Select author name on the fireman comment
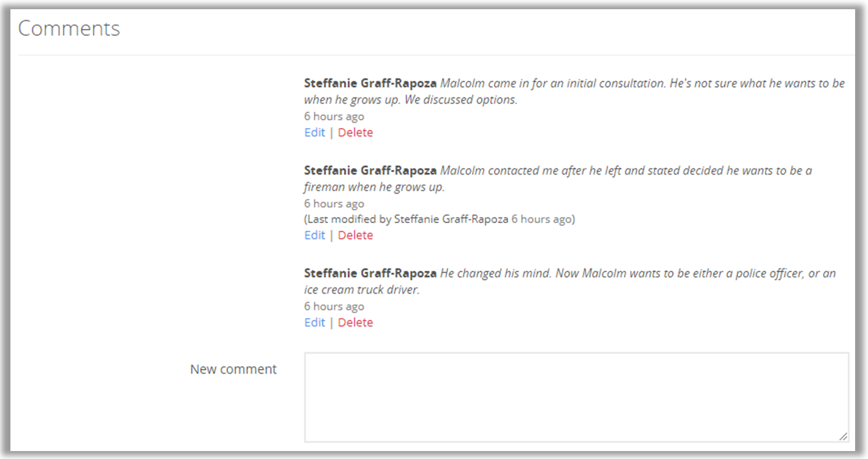The width and height of the screenshot is (868, 459). 370,170
